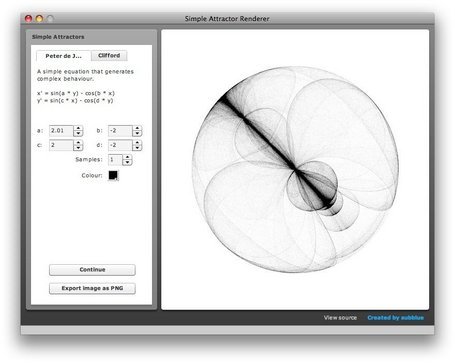This screenshot has width=455, height=363.
Task: Click the y' = sin(c * x) equation line
Action: tap(75, 101)
